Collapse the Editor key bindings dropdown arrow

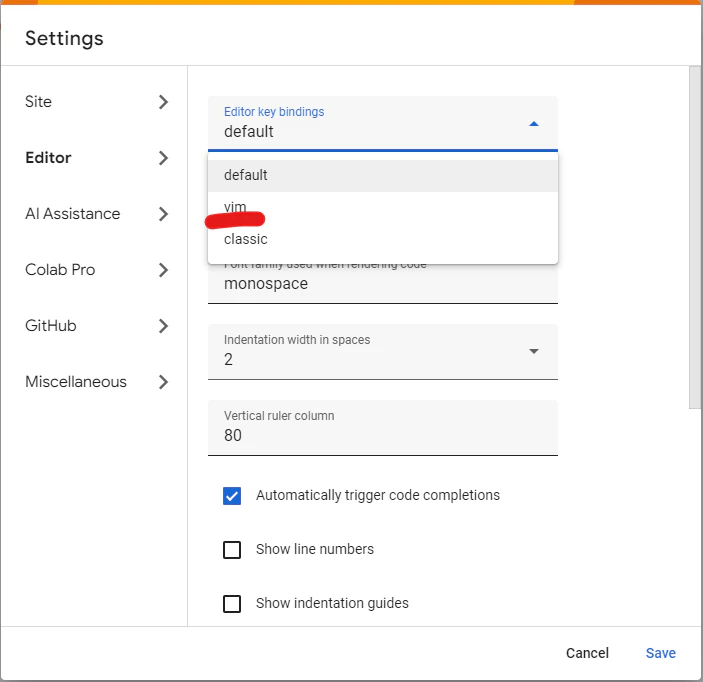pyautogui.click(x=533, y=124)
